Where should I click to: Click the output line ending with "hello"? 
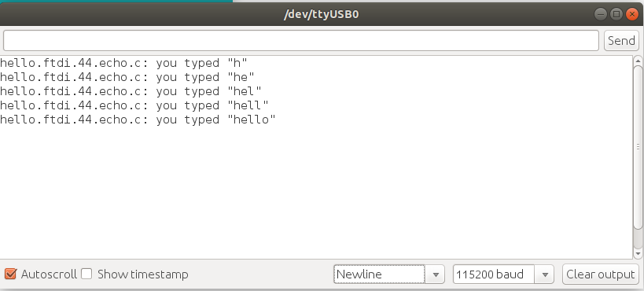138,120
